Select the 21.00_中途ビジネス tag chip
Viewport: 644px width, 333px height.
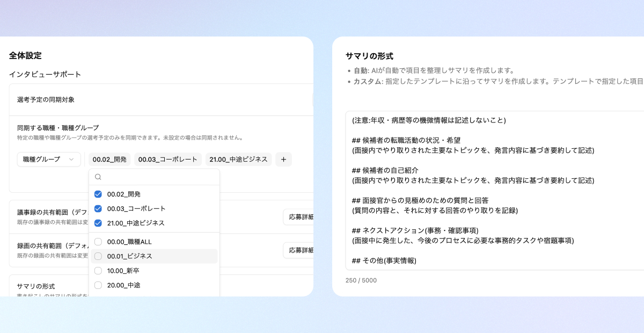[x=238, y=160]
